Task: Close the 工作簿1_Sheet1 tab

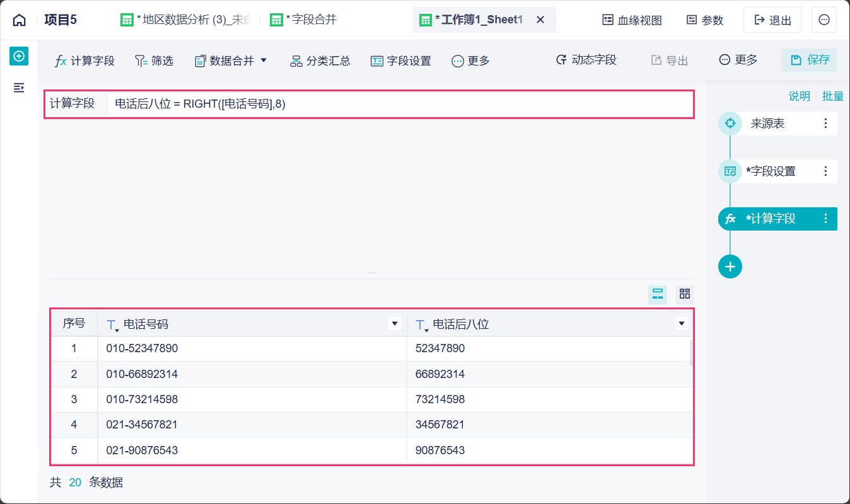Action: tap(540, 20)
